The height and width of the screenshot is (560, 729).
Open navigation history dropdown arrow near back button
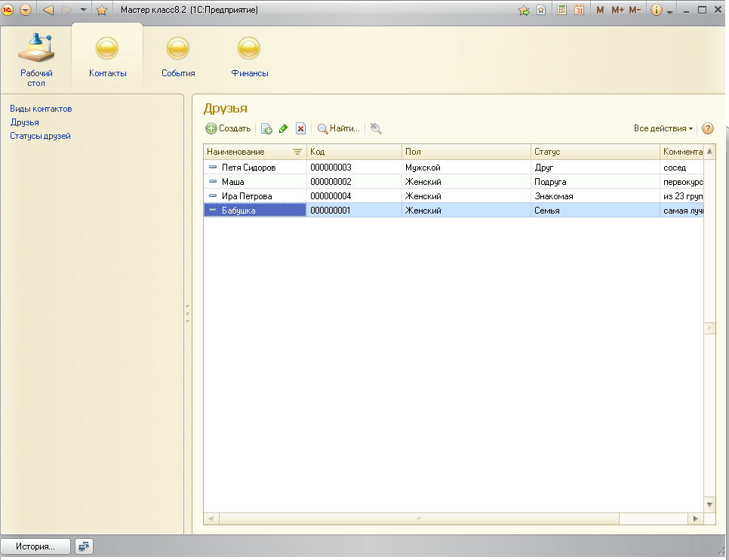[x=83, y=11]
